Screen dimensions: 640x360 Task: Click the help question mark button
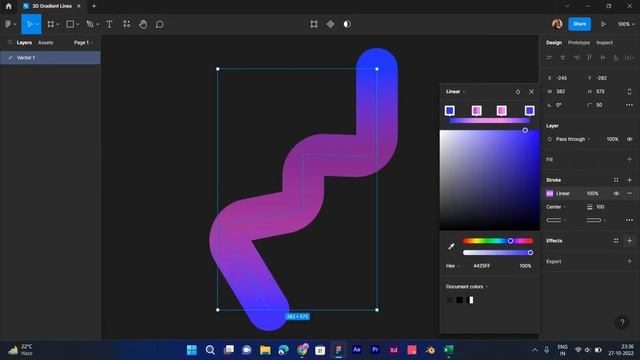622,322
